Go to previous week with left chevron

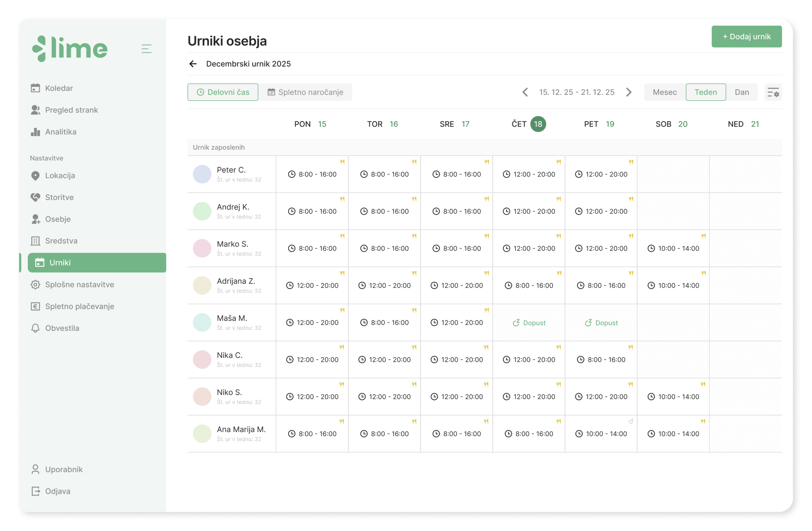525,92
